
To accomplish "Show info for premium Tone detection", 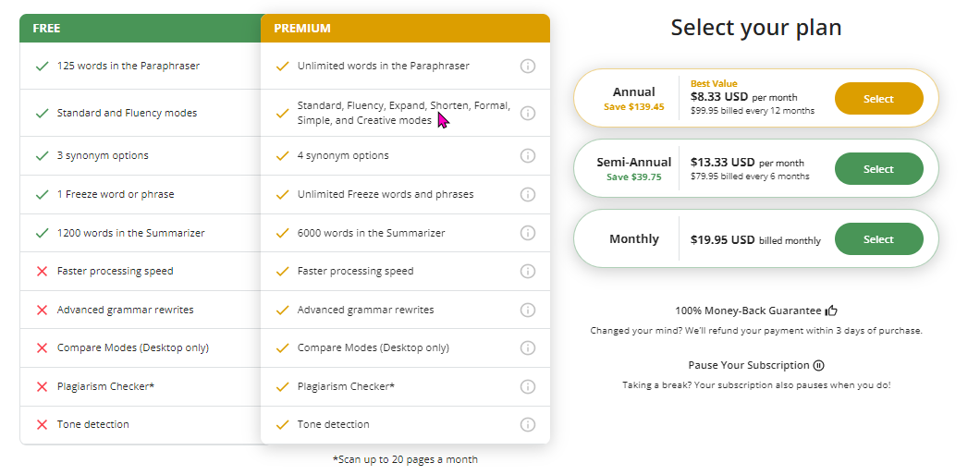I will click(528, 425).
